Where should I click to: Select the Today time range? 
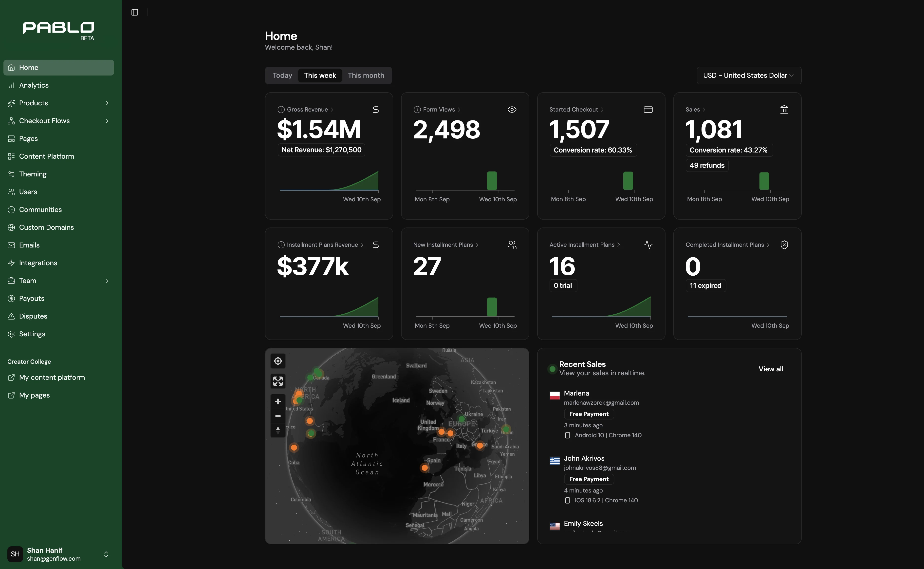[x=282, y=75]
